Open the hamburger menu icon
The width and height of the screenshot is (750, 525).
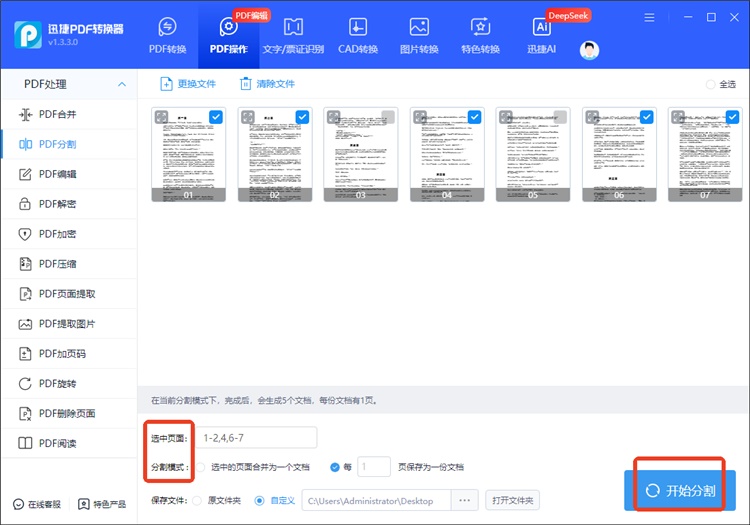pos(649,18)
